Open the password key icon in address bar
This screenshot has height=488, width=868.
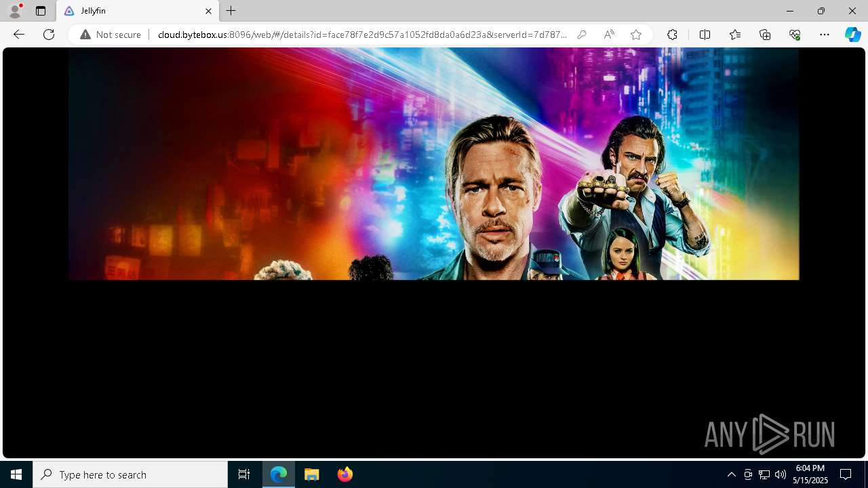(582, 35)
